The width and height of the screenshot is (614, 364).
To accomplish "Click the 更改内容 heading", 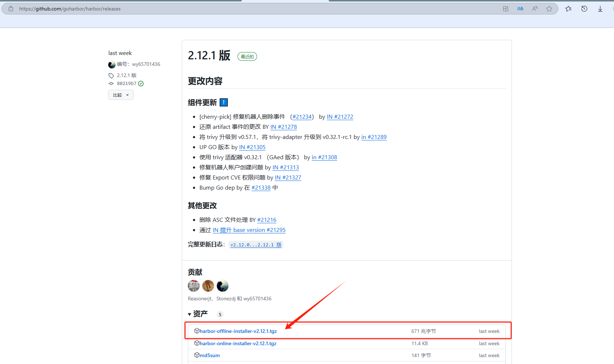I will click(205, 81).
